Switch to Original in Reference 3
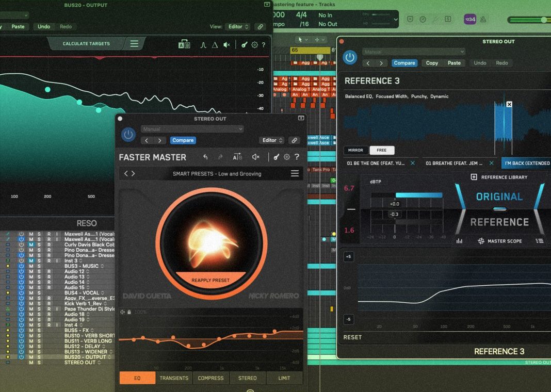 coord(499,197)
